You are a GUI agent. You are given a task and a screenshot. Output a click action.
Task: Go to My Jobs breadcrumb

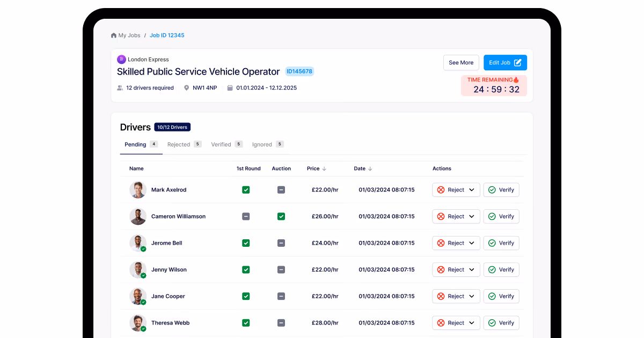click(129, 35)
